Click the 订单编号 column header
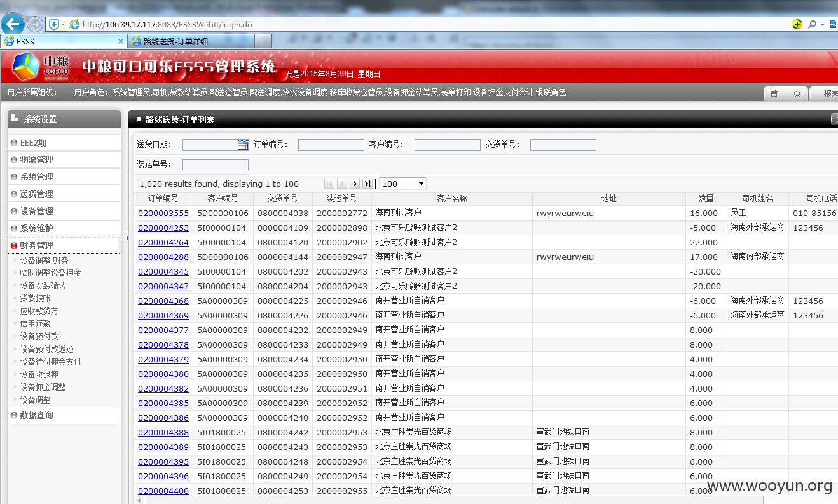 [x=163, y=198]
